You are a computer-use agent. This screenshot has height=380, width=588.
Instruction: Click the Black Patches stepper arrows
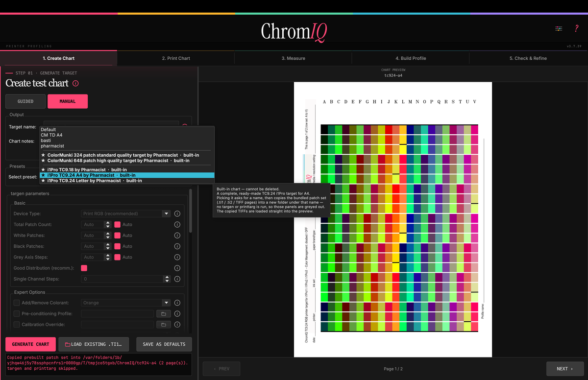coord(108,246)
